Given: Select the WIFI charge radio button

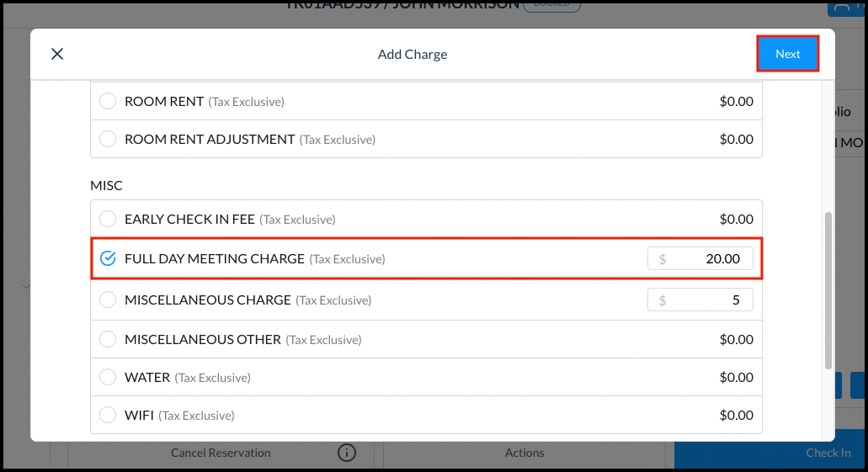Looking at the screenshot, I should pos(108,415).
